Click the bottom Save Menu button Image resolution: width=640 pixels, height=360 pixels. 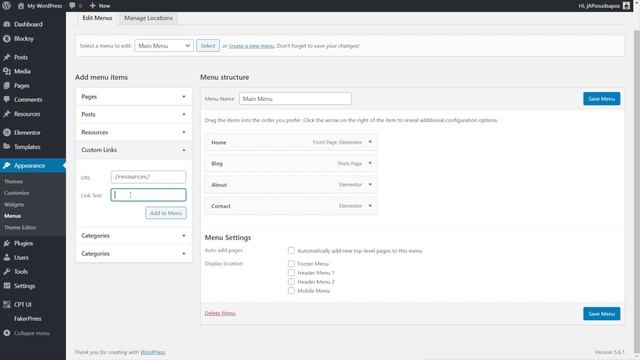601,314
